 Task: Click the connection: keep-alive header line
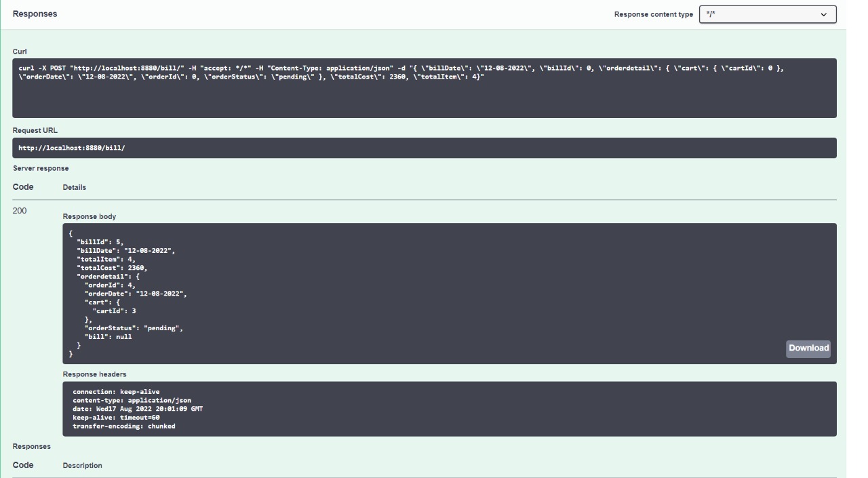pyautogui.click(x=116, y=392)
